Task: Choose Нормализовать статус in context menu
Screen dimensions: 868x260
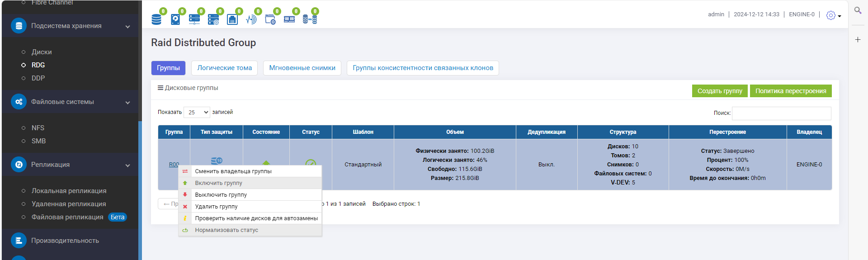Action: pos(250,230)
